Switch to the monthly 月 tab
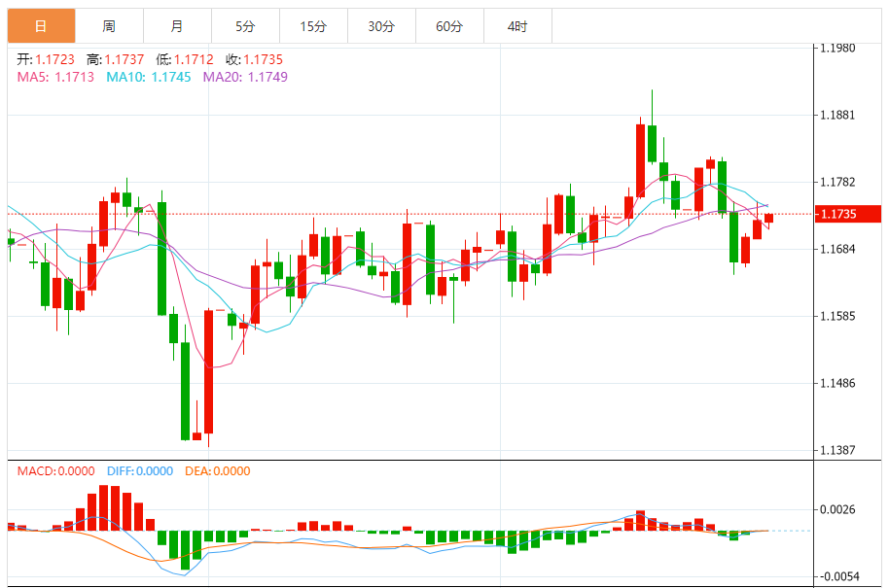 (x=177, y=26)
